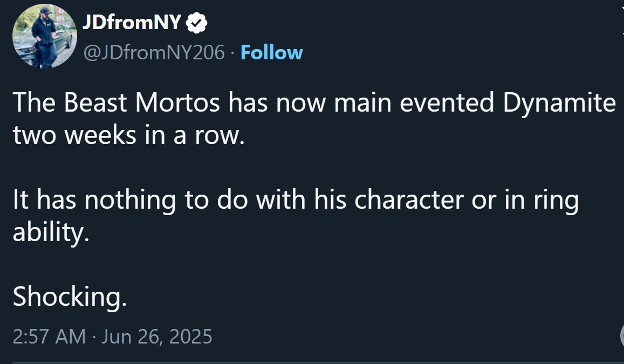Viewport: 624px width, 364px height.
Task: Open JDfromNY's round profile picture
Action: click(45, 36)
